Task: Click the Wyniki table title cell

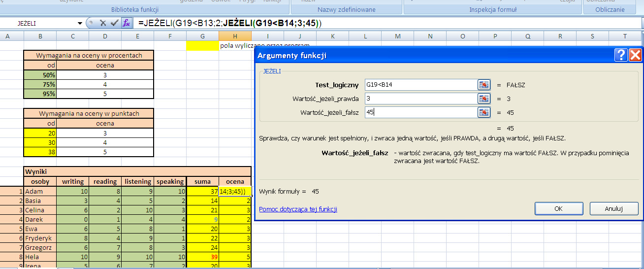Action: tap(137, 172)
